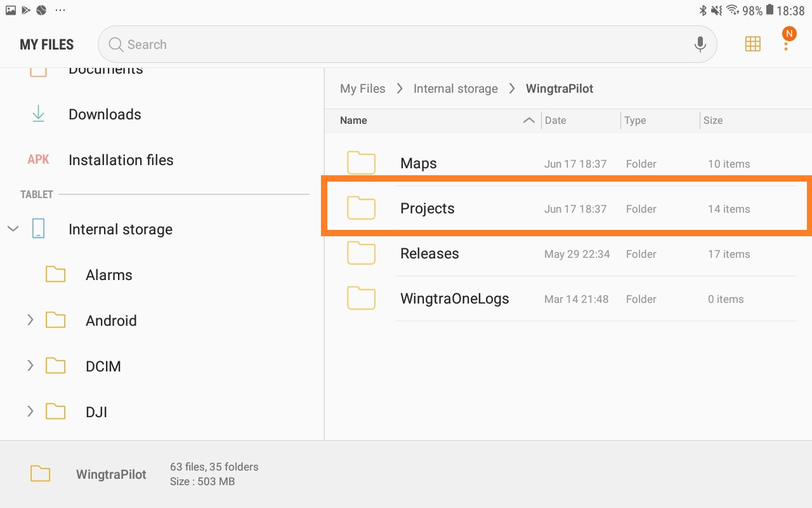Click the APK Installation files icon

[38, 160]
